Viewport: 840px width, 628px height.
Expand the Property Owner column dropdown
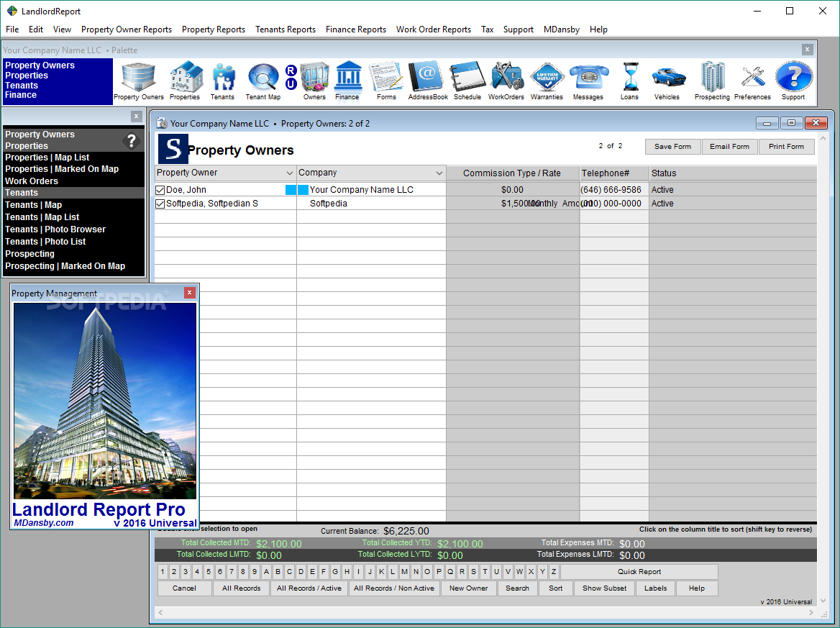(x=289, y=173)
